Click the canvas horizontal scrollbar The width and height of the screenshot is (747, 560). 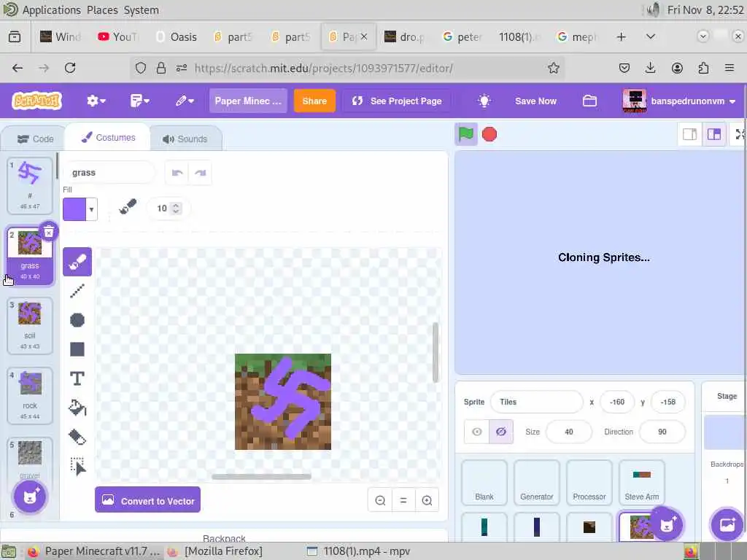pyautogui.click(x=261, y=477)
